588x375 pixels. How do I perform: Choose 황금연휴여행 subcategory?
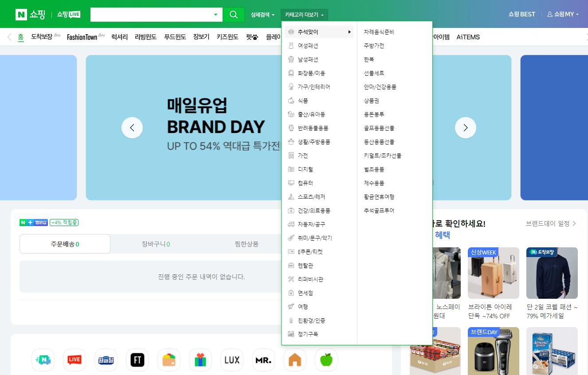click(x=379, y=197)
